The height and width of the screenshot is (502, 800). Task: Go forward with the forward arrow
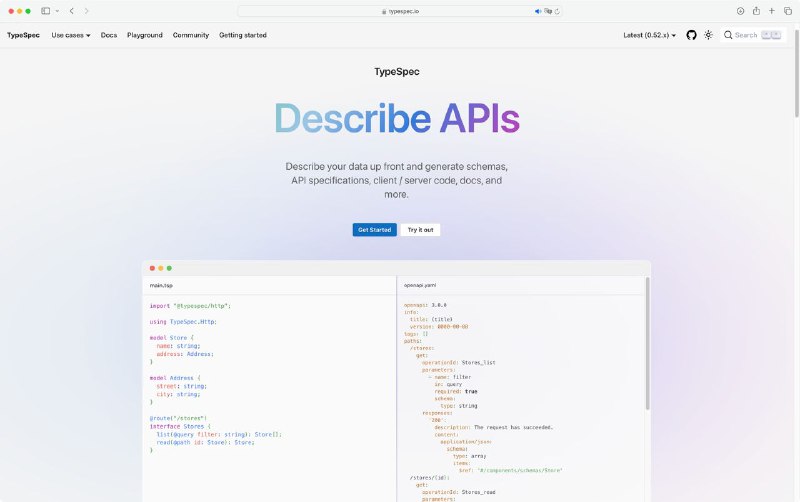pos(86,11)
